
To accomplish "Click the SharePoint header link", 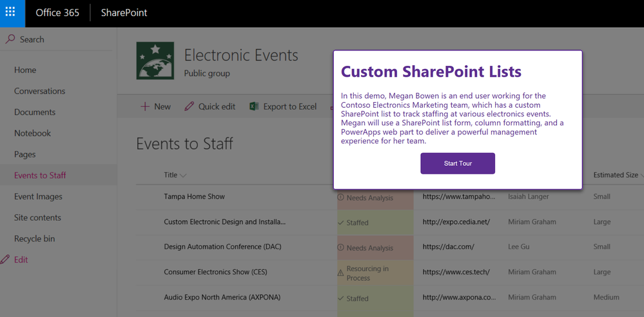I will click(124, 13).
